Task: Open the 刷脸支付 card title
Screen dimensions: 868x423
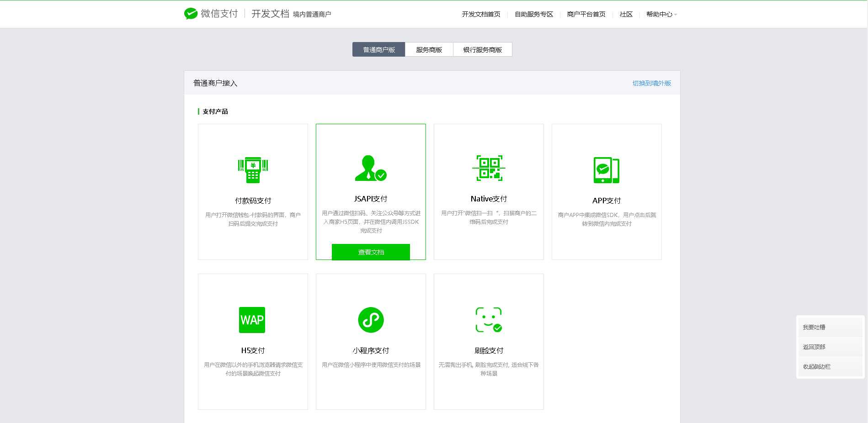Action: pos(489,350)
